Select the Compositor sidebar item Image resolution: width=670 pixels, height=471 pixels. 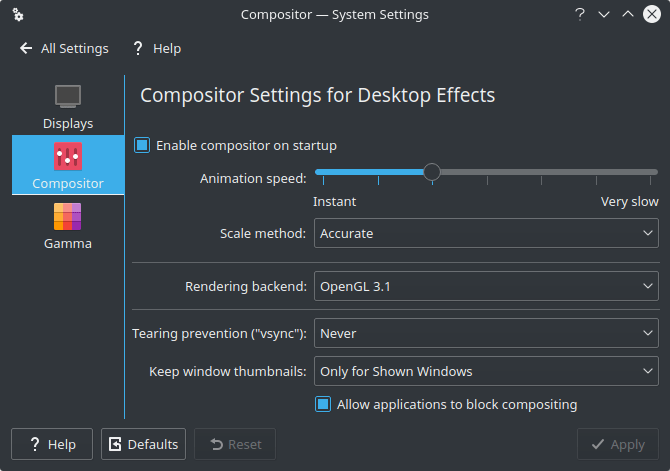[68, 165]
